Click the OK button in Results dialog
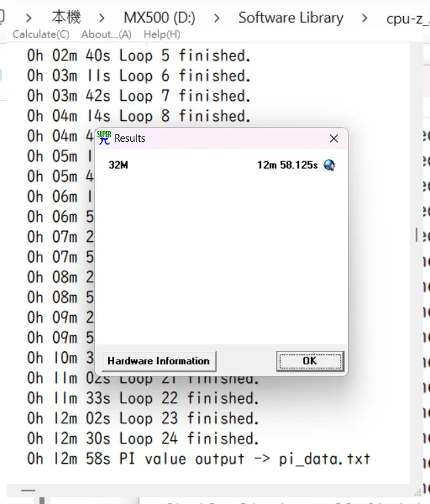The image size is (430, 504). (310, 361)
